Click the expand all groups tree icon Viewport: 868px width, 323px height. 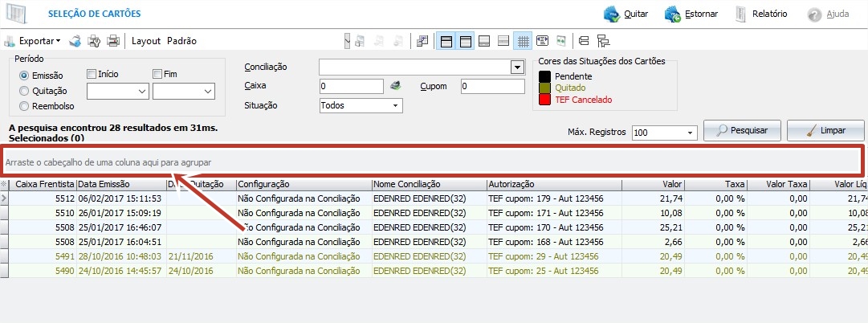pyautogui.click(x=603, y=41)
